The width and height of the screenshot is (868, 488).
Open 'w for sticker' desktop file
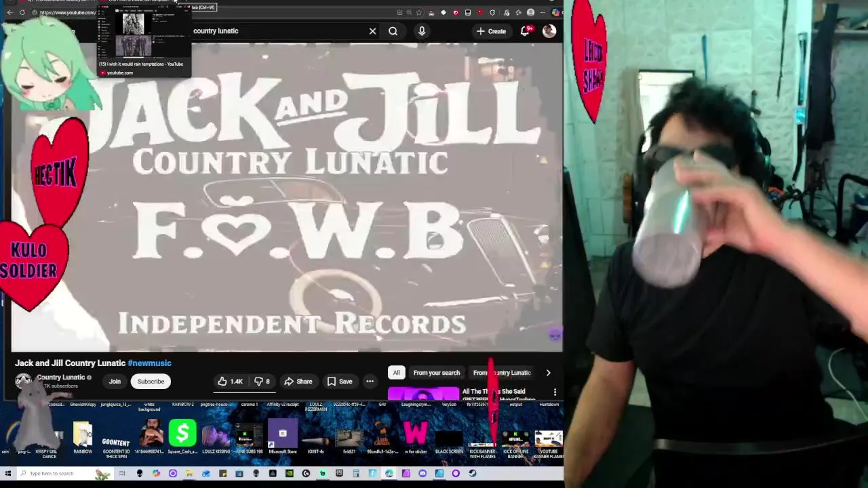point(416,438)
